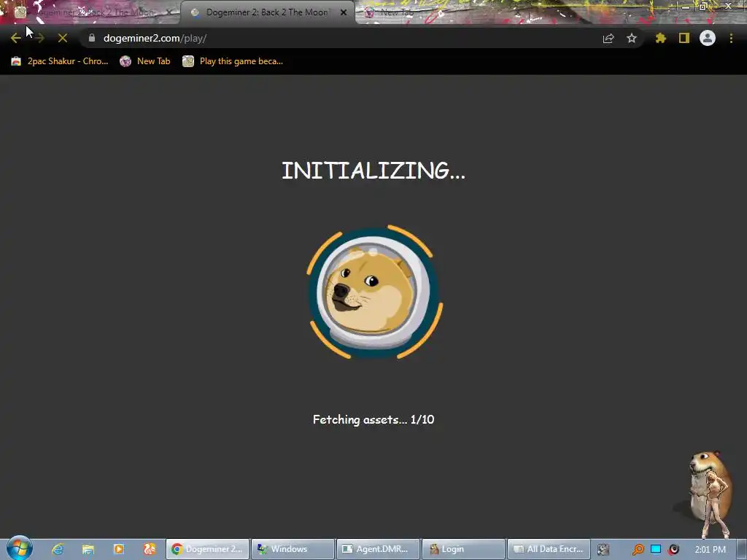Open the Agent.DMR taskbar window
Image resolution: width=747 pixels, height=560 pixels.
point(379,549)
